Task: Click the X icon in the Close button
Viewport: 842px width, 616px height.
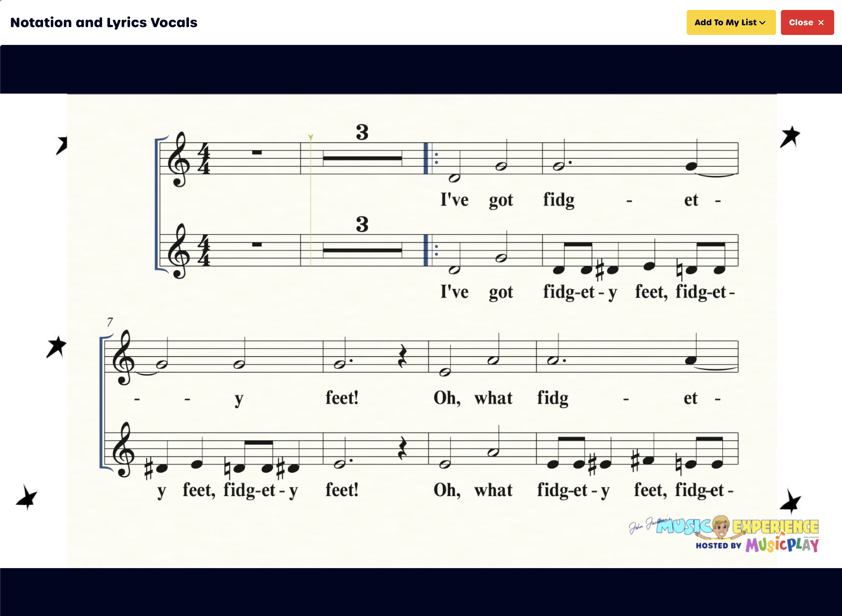Action: [x=821, y=23]
